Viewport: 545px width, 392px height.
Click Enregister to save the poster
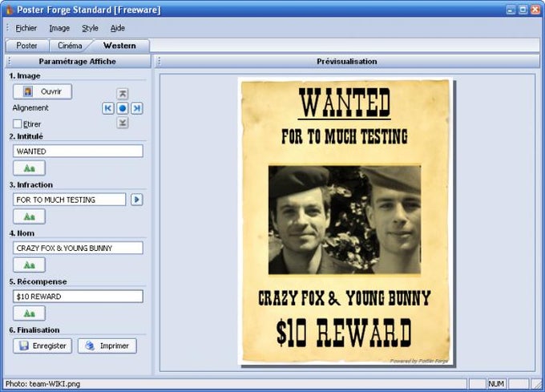[x=42, y=346]
